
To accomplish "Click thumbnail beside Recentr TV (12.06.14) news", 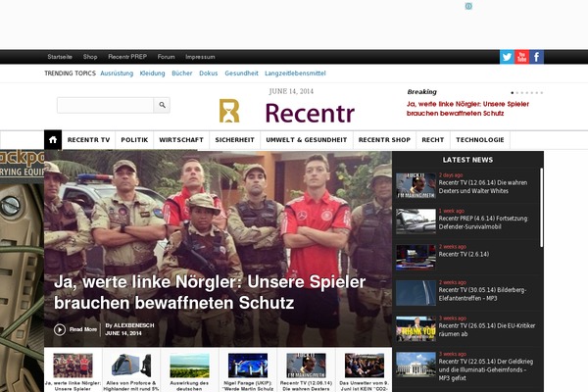I will pyautogui.click(x=416, y=185).
